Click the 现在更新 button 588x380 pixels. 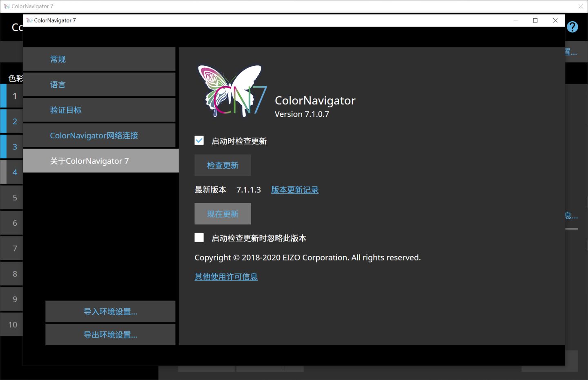tap(223, 214)
